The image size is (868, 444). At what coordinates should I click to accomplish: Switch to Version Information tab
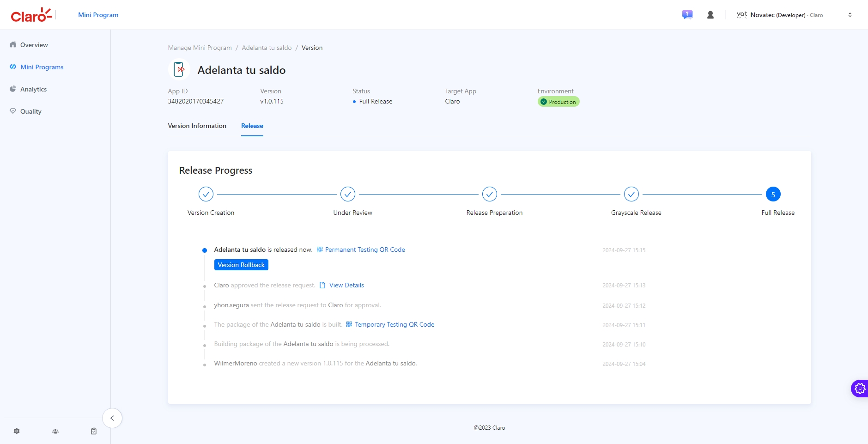(x=197, y=126)
